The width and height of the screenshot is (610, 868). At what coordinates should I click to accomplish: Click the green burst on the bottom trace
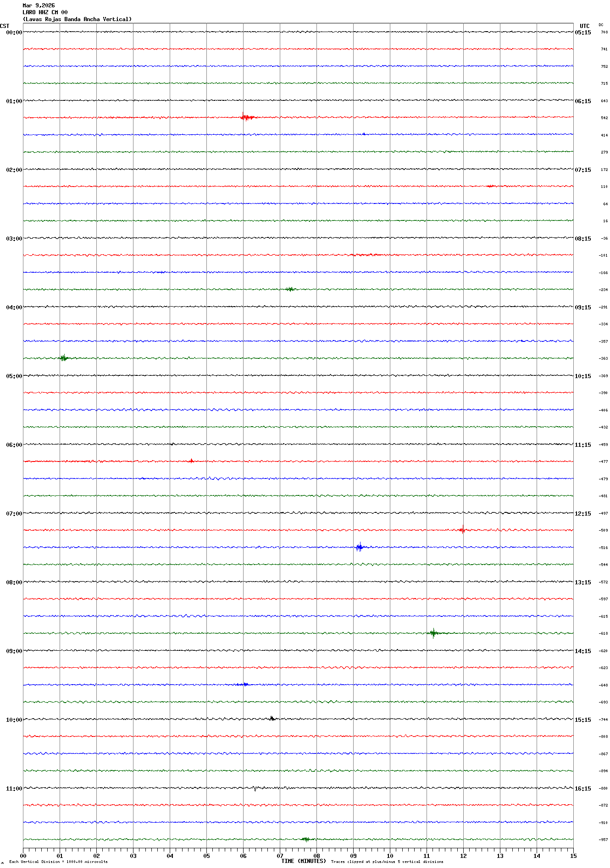click(306, 839)
